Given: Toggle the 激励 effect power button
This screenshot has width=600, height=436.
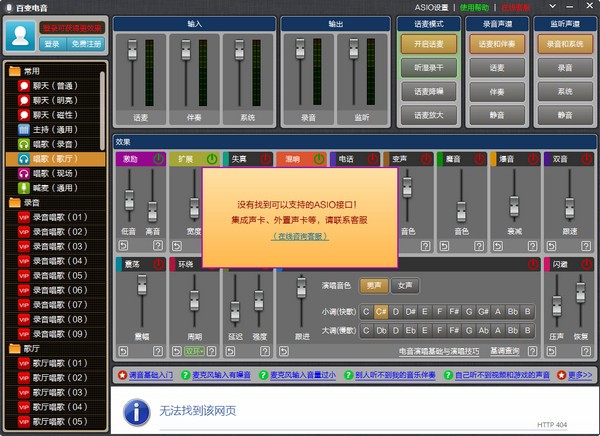Looking at the screenshot, I should 157,159.
